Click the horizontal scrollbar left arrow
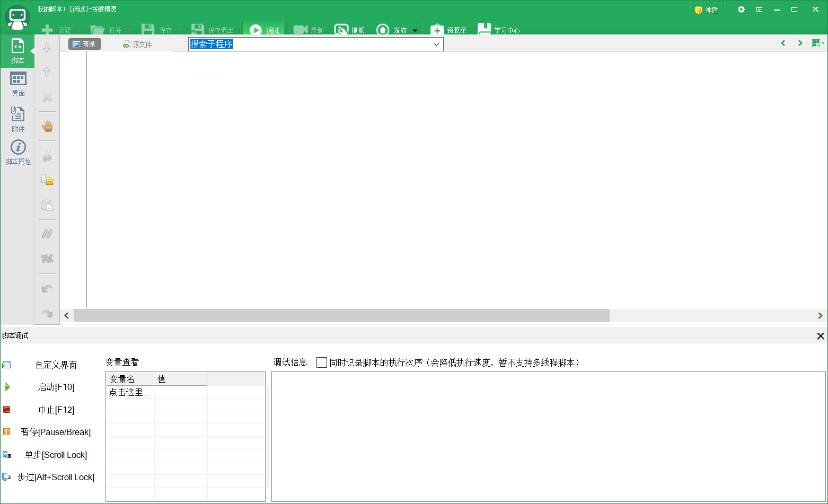Screen dimensions: 828x504 [67, 315]
